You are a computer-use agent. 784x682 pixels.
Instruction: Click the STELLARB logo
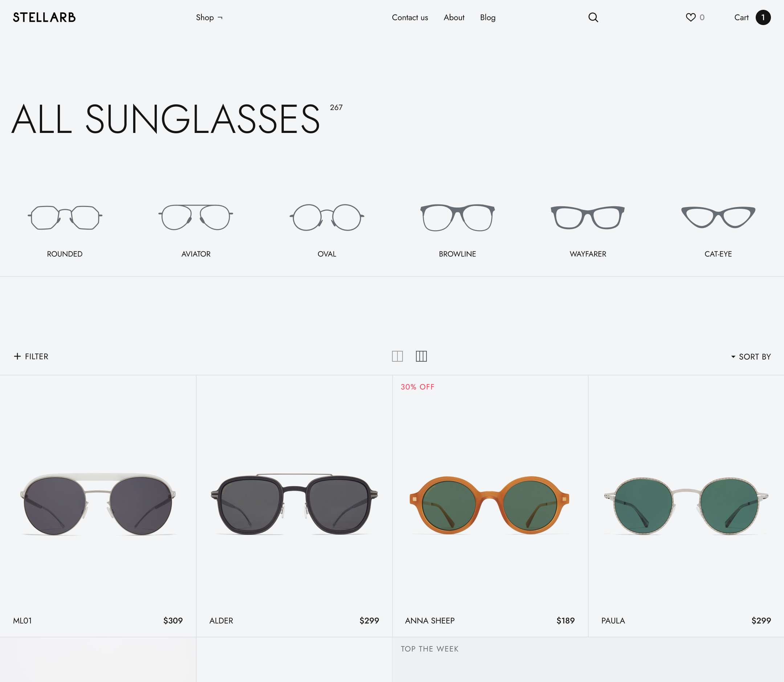44,17
